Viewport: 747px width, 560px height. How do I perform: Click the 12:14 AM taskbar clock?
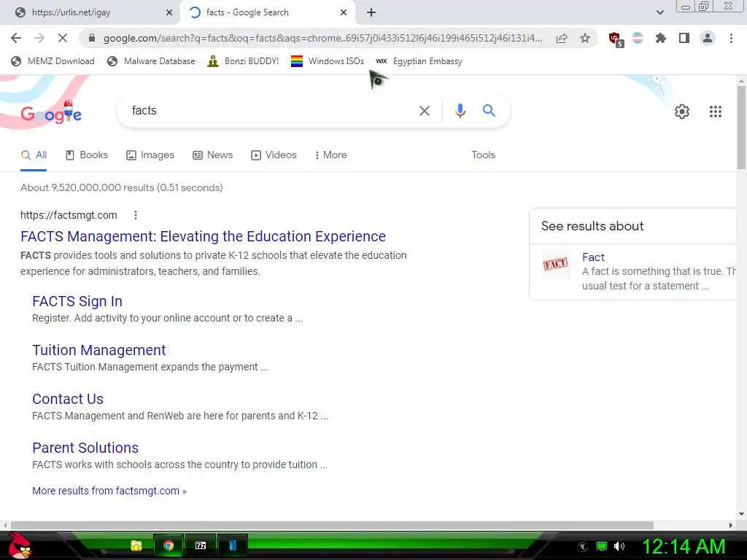coord(684,546)
